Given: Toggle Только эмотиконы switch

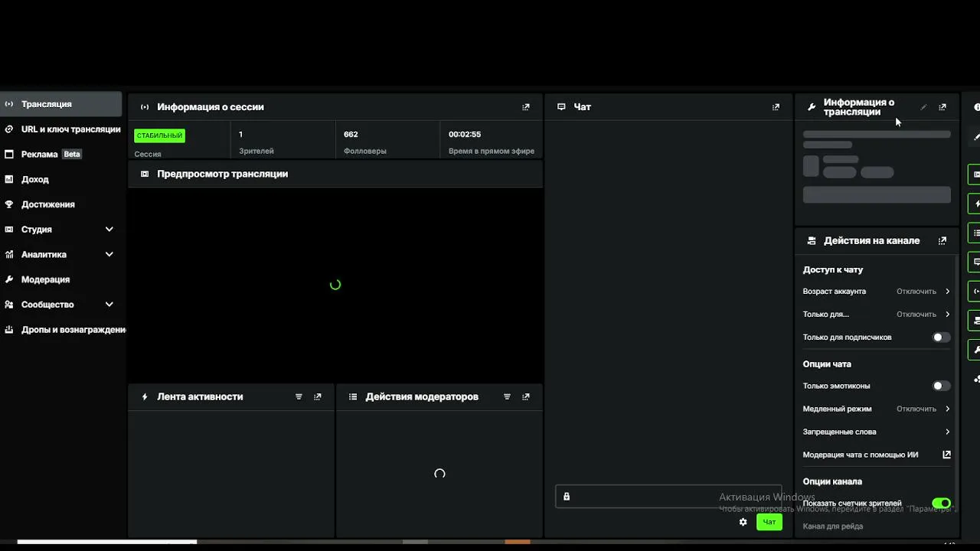Looking at the screenshot, I should point(941,386).
